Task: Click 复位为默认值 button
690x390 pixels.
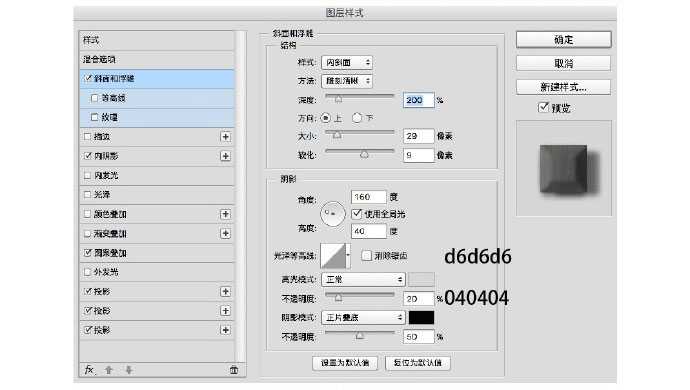Action: 418,363
